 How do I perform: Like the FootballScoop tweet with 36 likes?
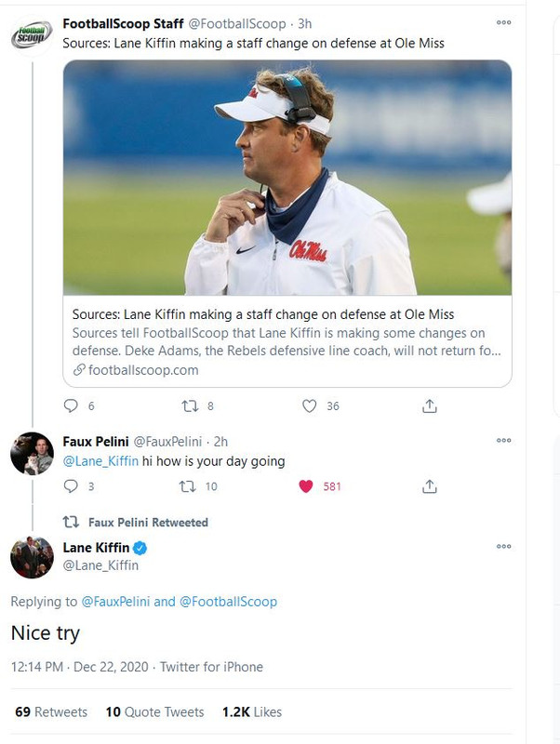coord(309,406)
